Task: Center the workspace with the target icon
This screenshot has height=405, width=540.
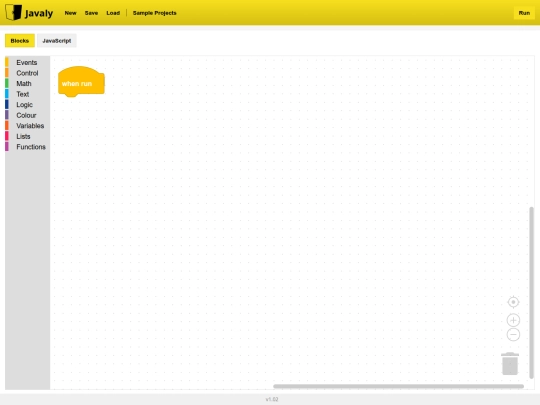Action: [x=513, y=302]
